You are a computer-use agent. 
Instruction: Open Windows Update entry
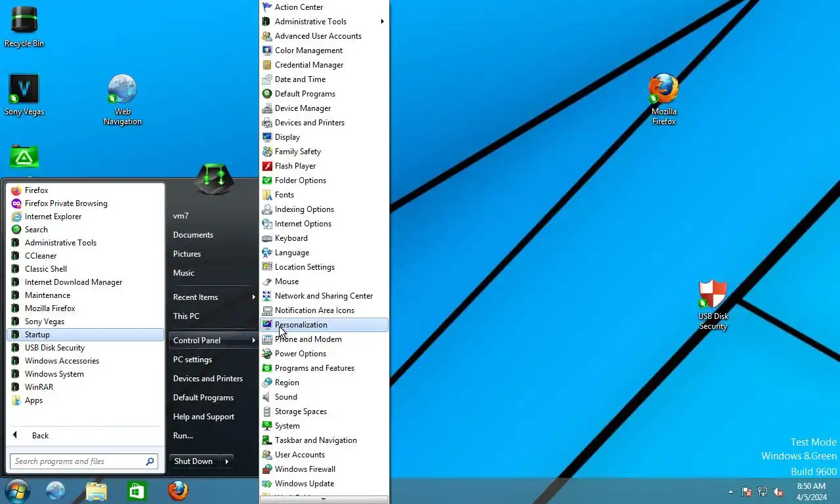tap(324, 484)
